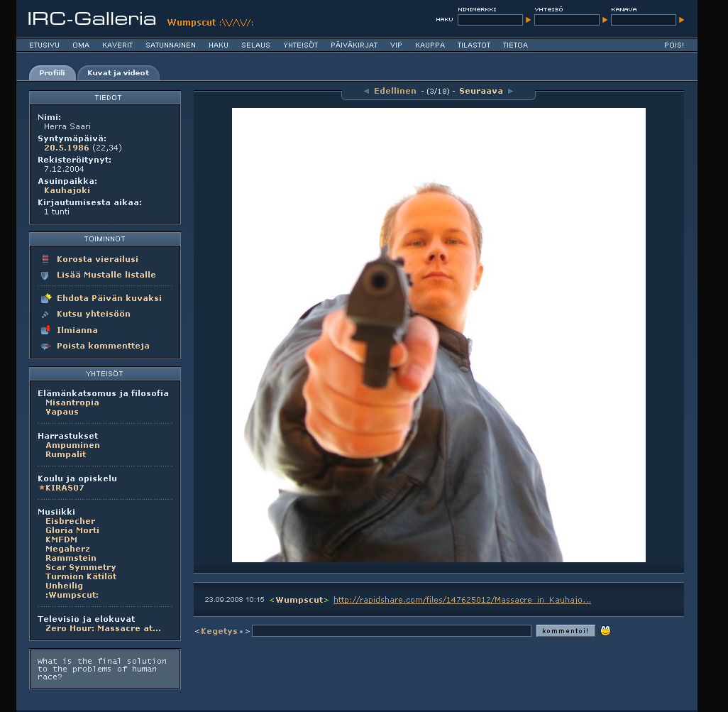Focus the Yhteisö search field

(x=567, y=20)
